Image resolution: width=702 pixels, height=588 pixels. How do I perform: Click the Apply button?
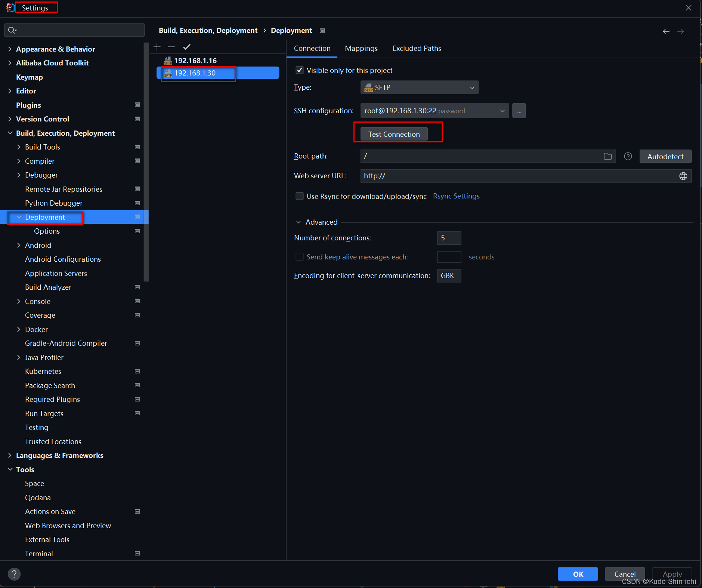pos(672,574)
